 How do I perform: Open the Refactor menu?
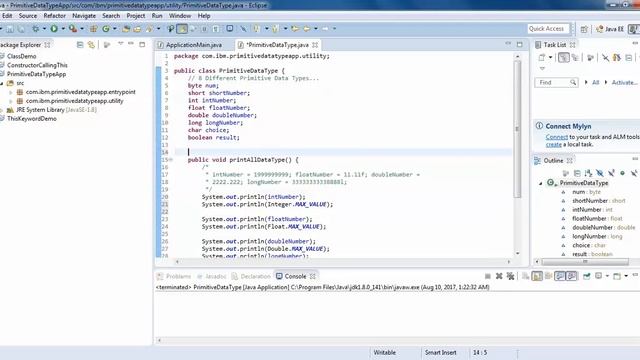[54, 16]
